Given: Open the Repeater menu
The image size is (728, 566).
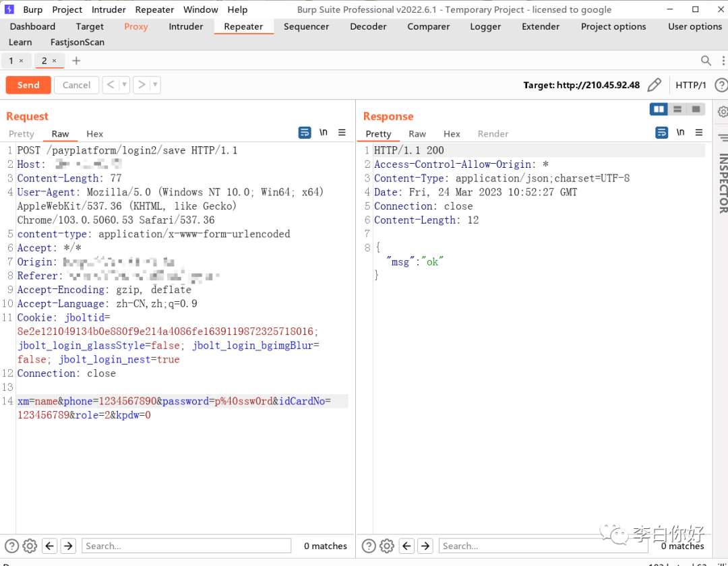Looking at the screenshot, I should point(154,9).
